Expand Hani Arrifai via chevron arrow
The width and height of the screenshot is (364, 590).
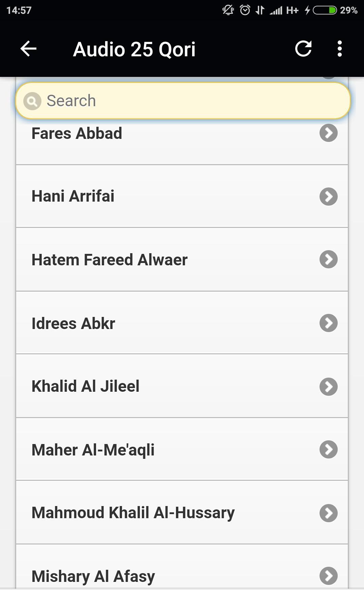click(x=329, y=197)
